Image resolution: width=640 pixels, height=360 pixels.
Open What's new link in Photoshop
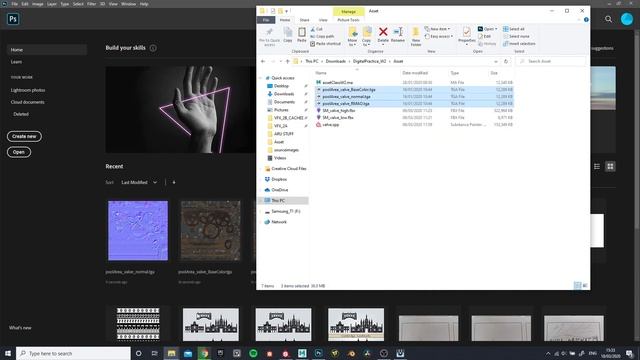20,328
